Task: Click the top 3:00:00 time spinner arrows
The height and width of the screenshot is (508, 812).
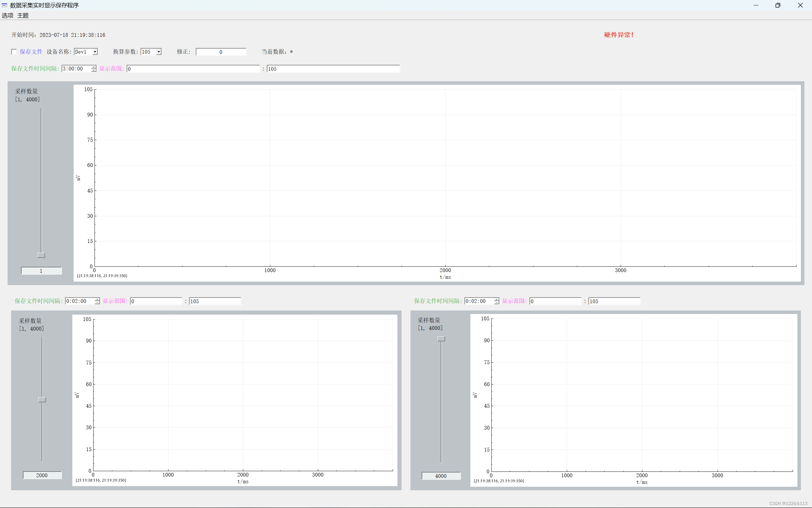Action: 94,69
